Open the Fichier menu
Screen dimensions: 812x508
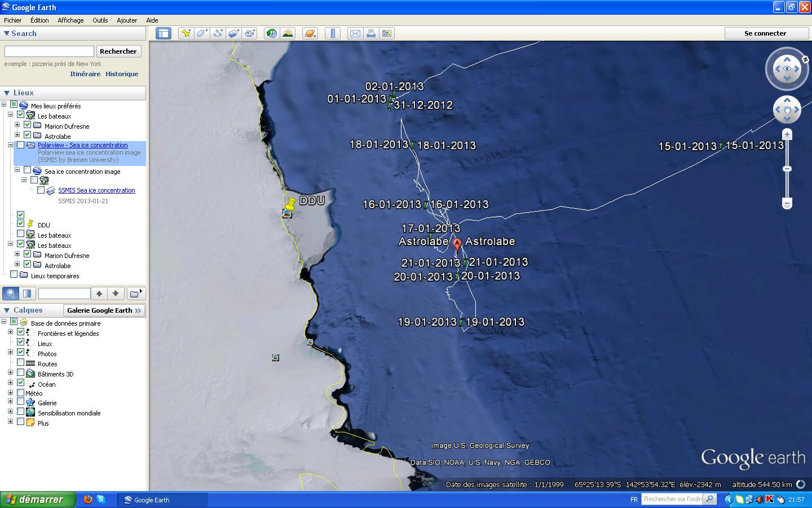tap(12, 20)
